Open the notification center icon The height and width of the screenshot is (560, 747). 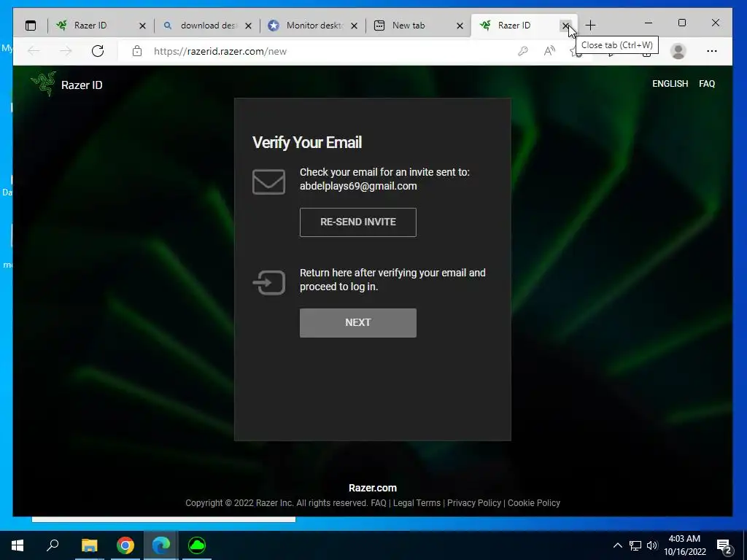point(725,547)
